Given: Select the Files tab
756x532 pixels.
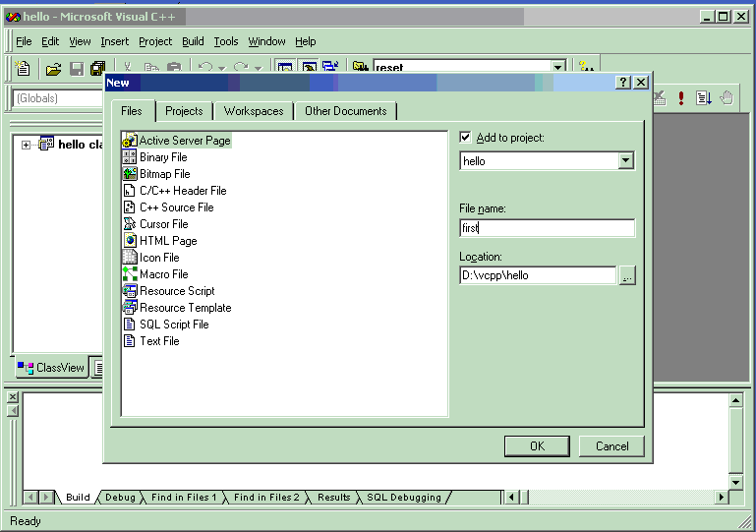Looking at the screenshot, I should (x=132, y=111).
